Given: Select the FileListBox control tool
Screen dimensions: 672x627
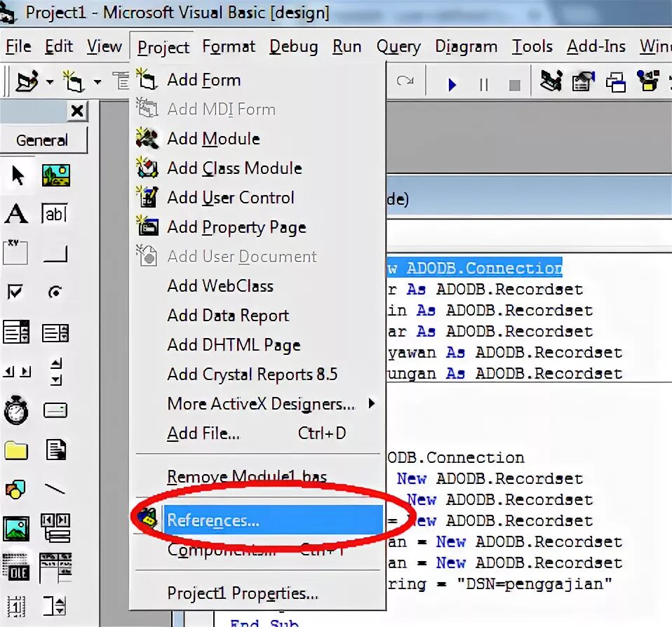Looking at the screenshot, I should 57,450.
